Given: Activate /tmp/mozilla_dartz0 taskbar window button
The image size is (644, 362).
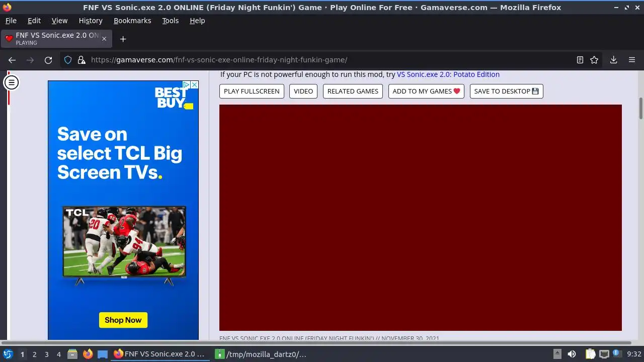Looking at the screenshot, I should (261, 354).
